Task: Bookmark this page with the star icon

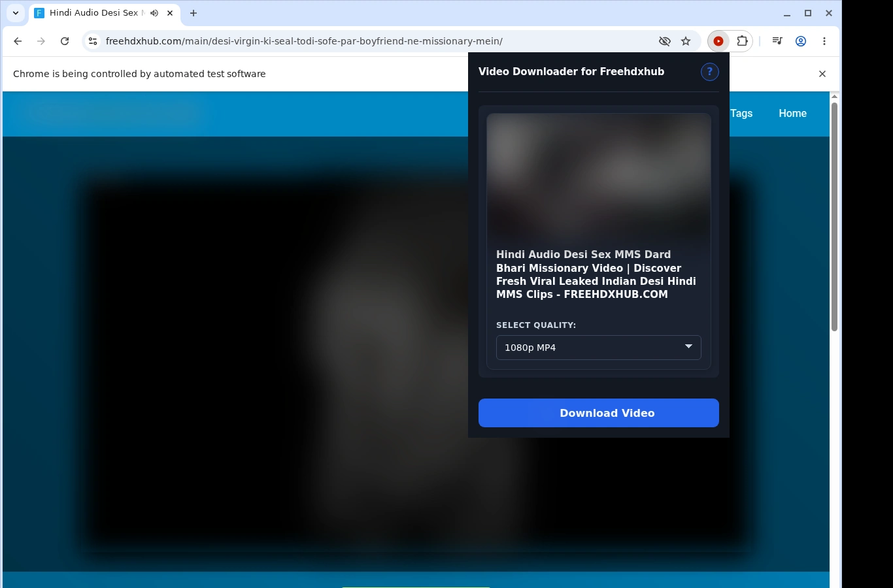Action: point(686,41)
